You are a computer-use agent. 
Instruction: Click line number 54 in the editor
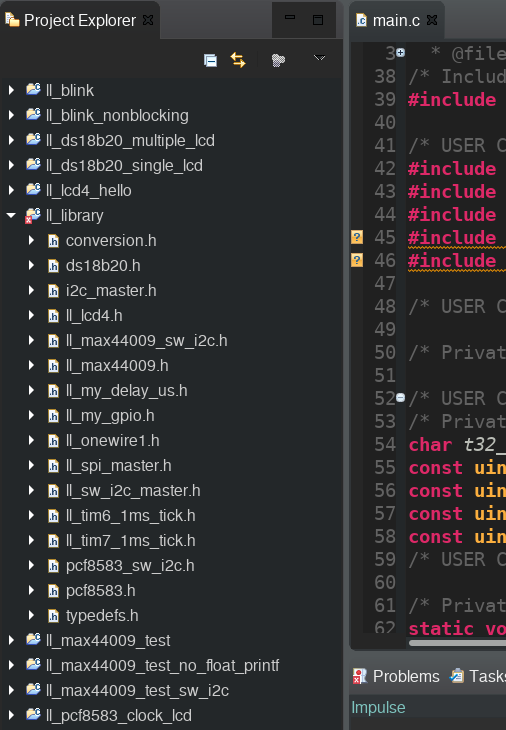pyautogui.click(x=385, y=445)
